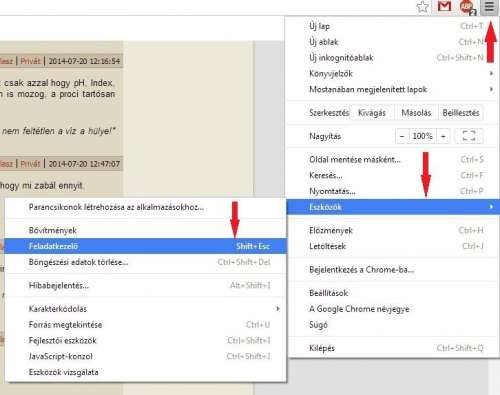This screenshot has height=395, width=500.
Task: Choose Nyomtatás menu entry
Action: point(393,191)
